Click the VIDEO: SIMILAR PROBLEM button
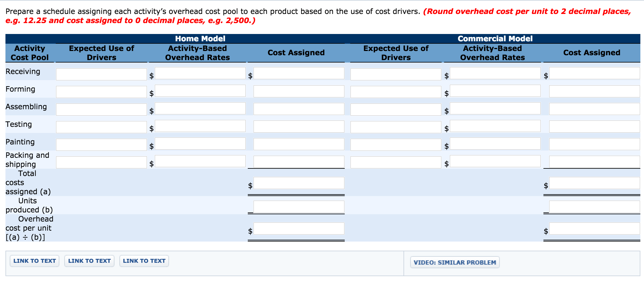This screenshot has width=644, height=281. click(455, 262)
